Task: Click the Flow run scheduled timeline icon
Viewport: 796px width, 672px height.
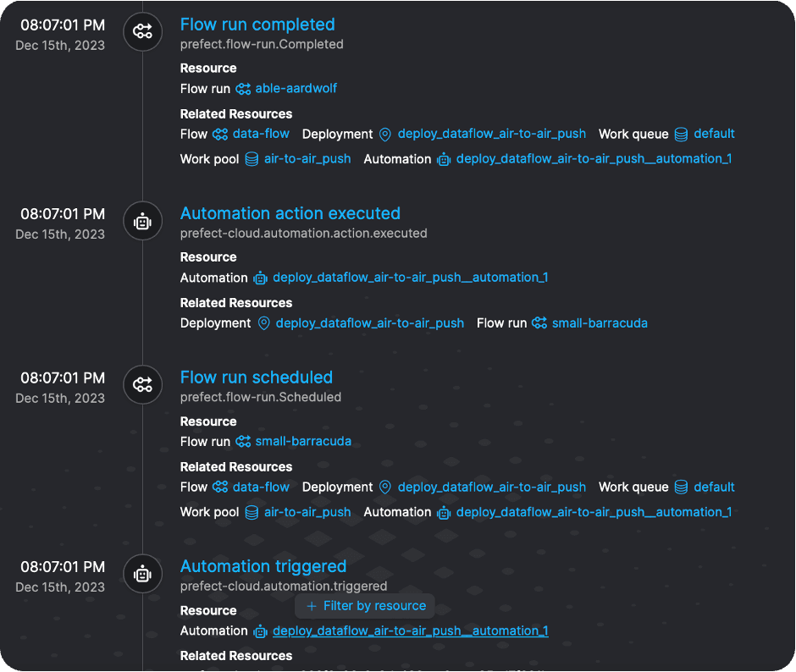Action: click(142, 385)
